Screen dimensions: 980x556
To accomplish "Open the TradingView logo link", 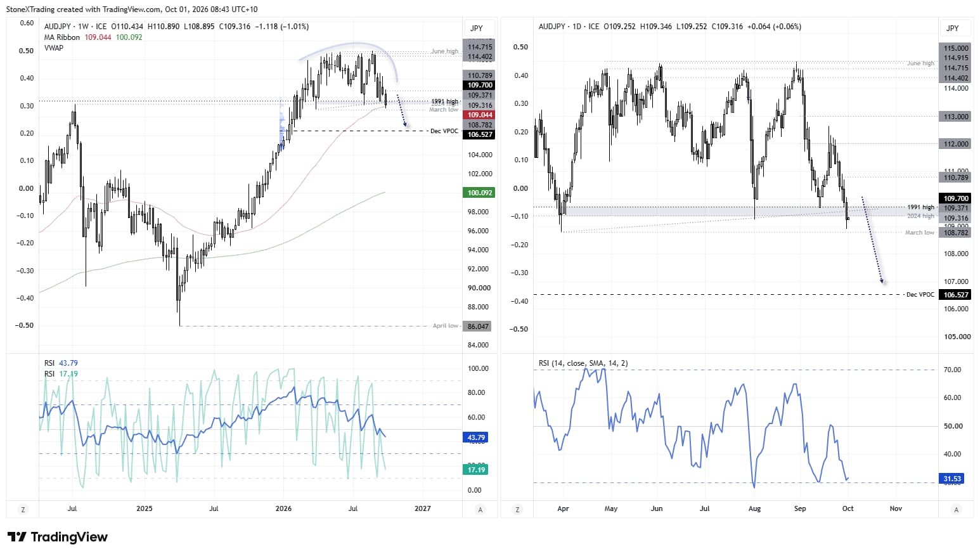I will (58, 537).
